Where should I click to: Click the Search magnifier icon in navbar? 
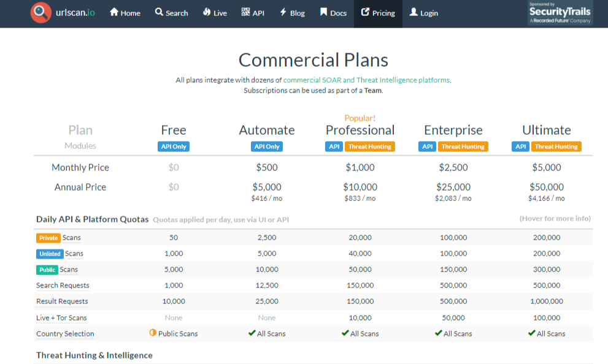160,12
